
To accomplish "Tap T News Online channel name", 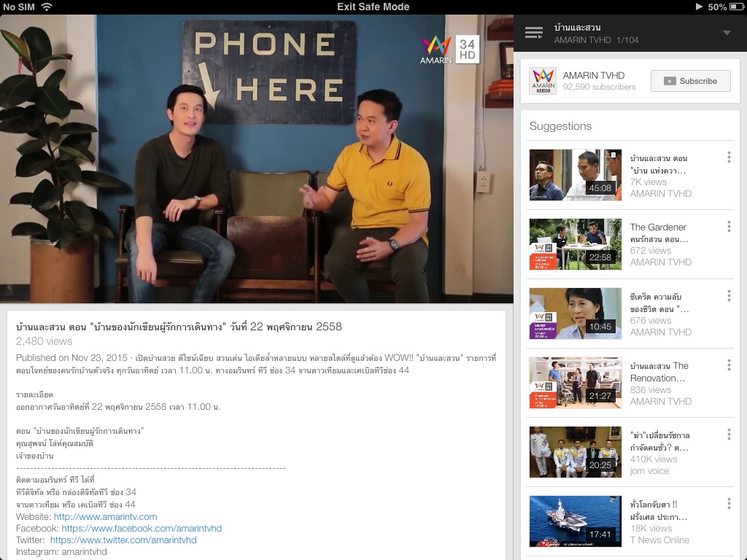I will pos(659,540).
